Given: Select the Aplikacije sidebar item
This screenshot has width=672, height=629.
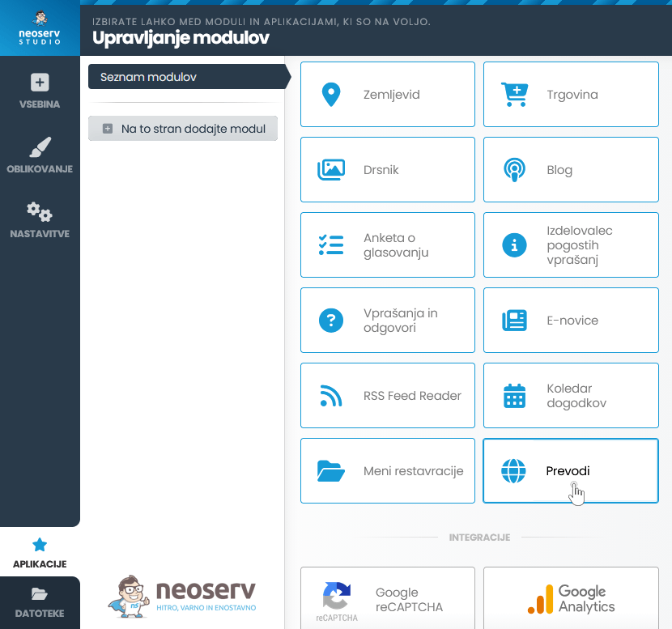Looking at the screenshot, I should [40, 553].
